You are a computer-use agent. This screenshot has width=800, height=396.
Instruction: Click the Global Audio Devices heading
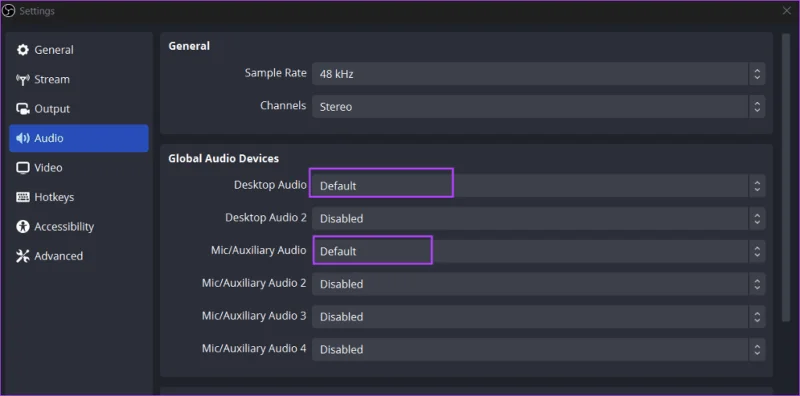[x=223, y=159]
